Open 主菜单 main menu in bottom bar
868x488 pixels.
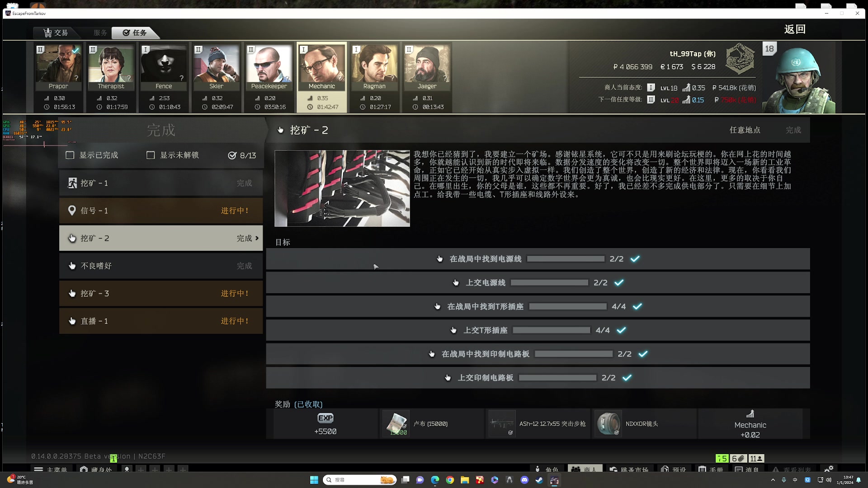pyautogui.click(x=51, y=469)
